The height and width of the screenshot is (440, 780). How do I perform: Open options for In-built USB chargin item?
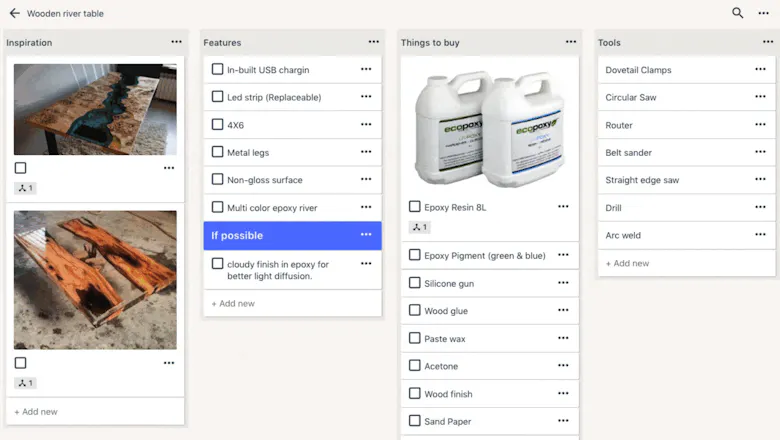pyautogui.click(x=366, y=69)
